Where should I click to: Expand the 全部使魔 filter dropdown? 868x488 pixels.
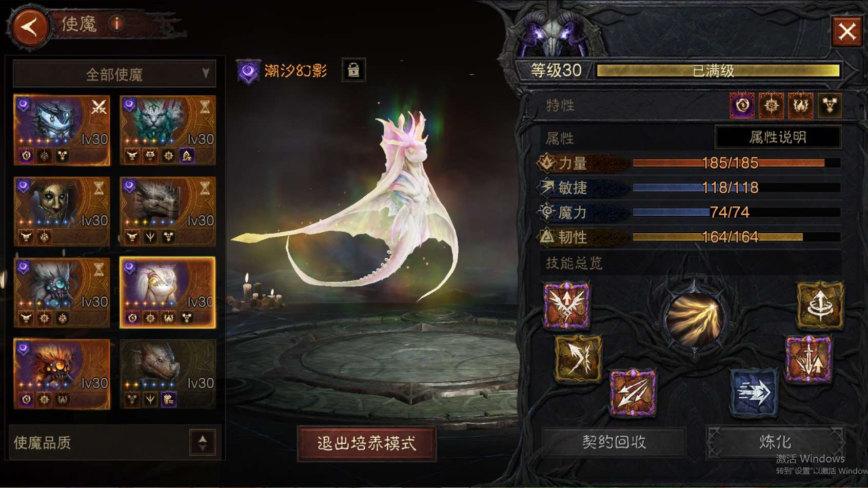(x=114, y=74)
